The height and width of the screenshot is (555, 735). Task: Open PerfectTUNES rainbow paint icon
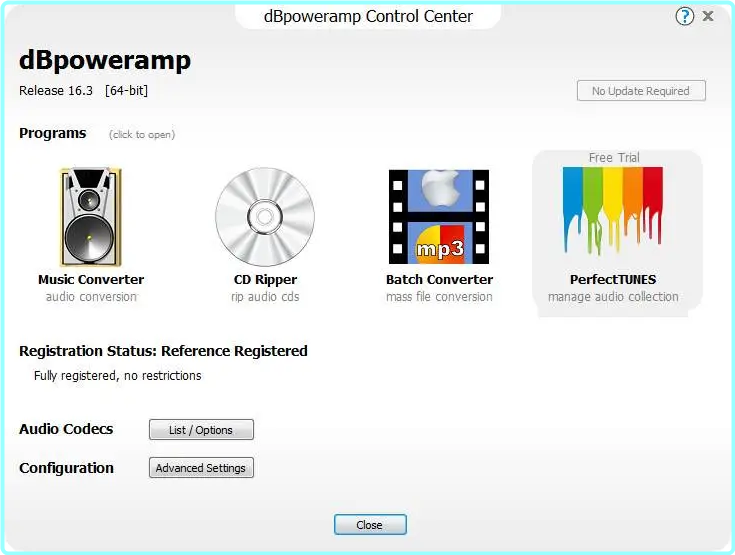[x=613, y=210]
